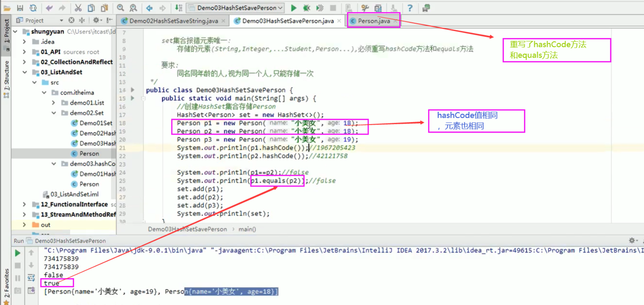The height and width of the screenshot is (305, 644).
Task: Collapse the 03_ListAndSet module
Action: pyautogui.click(x=24, y=72)
